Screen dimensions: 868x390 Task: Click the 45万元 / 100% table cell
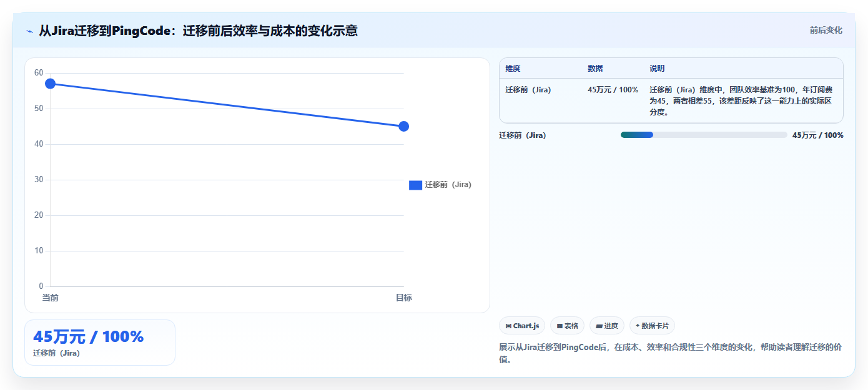click(x=613, y=90)
